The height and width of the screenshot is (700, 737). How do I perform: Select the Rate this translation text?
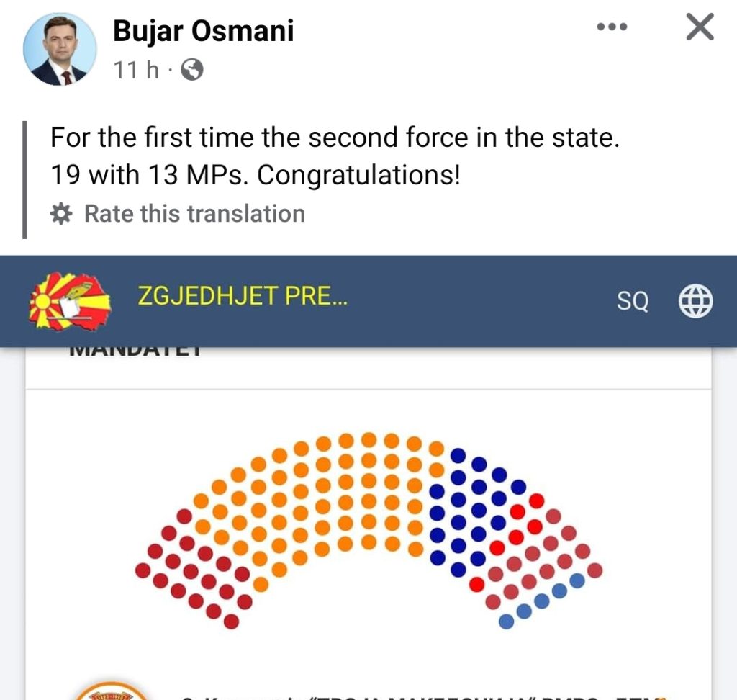coord(194,214)
